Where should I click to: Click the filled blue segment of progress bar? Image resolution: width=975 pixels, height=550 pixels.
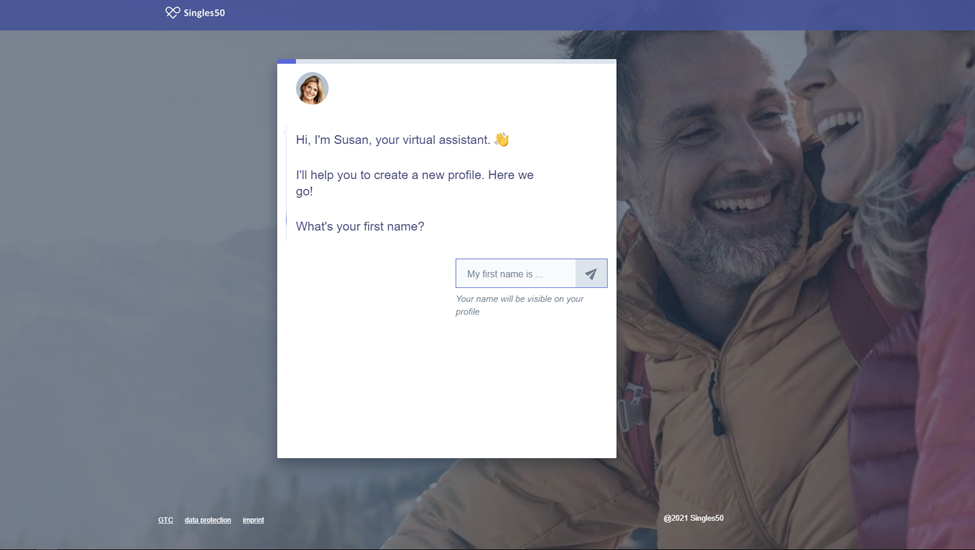(x=286, y=61)
